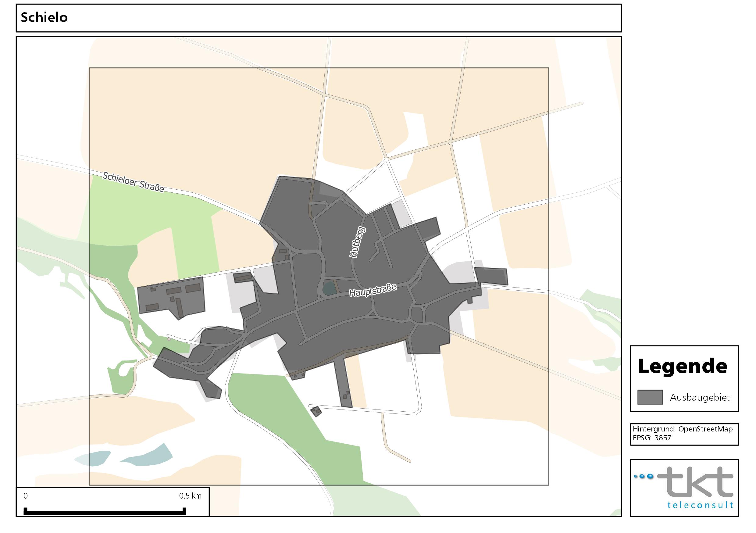Click the gray Ausbaugebiet legend swatch

pos(650,397)
